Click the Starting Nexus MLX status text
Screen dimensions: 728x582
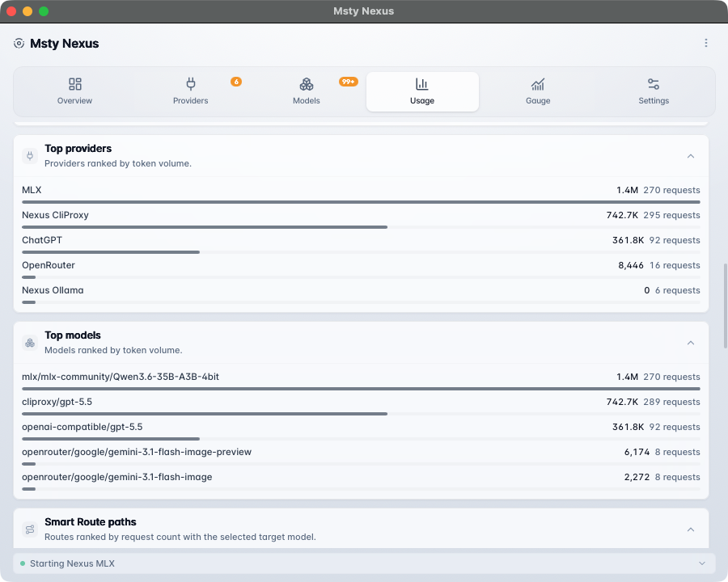pyautogui.click(x=73, y=563)
